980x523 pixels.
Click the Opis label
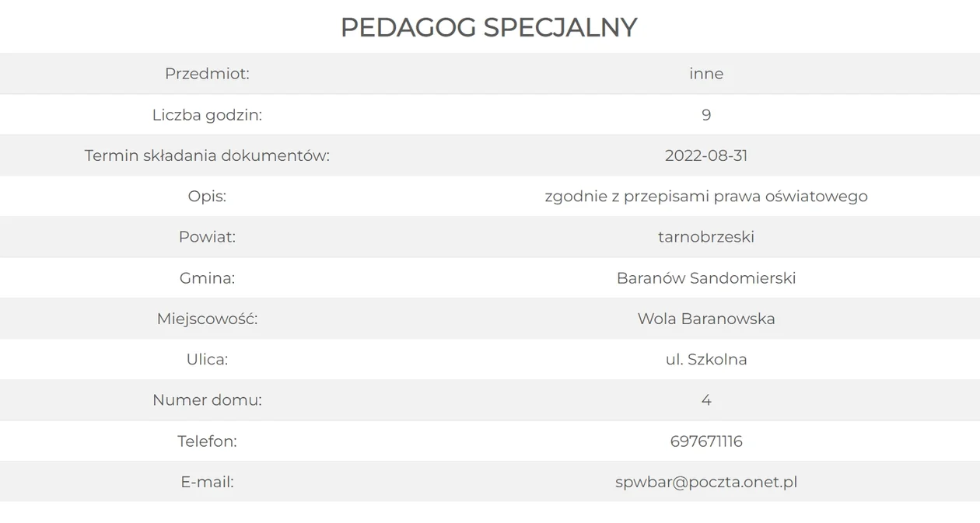(x=207, y=197)
